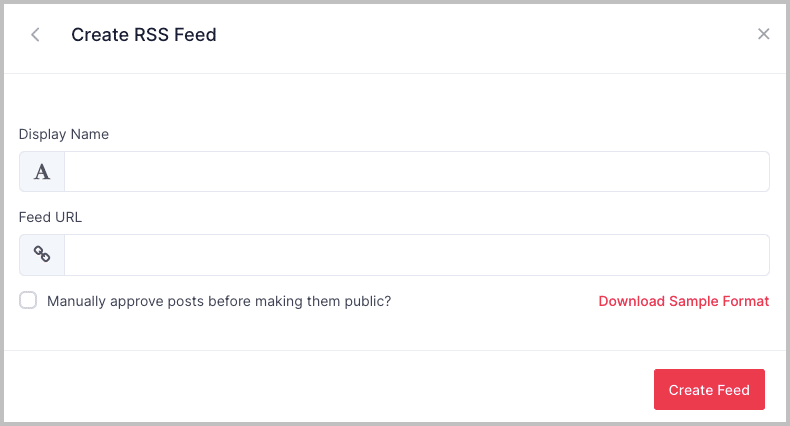Click the right end of Display Name field
Screen dimensions: 790x426
pos(750,172)
